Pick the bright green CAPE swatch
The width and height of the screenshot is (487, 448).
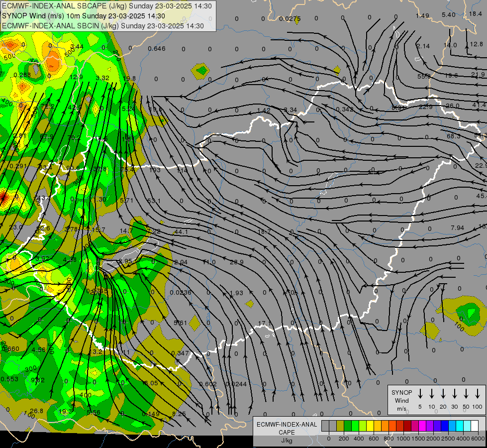pos(355,426)
